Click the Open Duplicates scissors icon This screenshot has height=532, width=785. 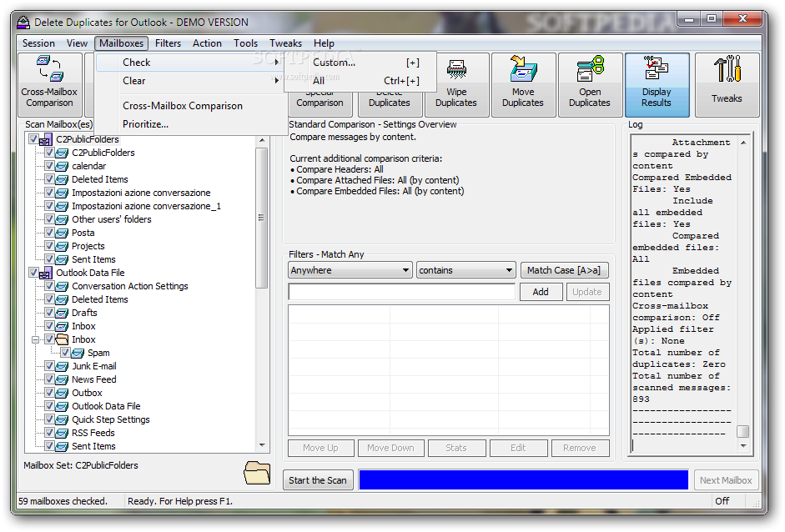pos(591,68)
